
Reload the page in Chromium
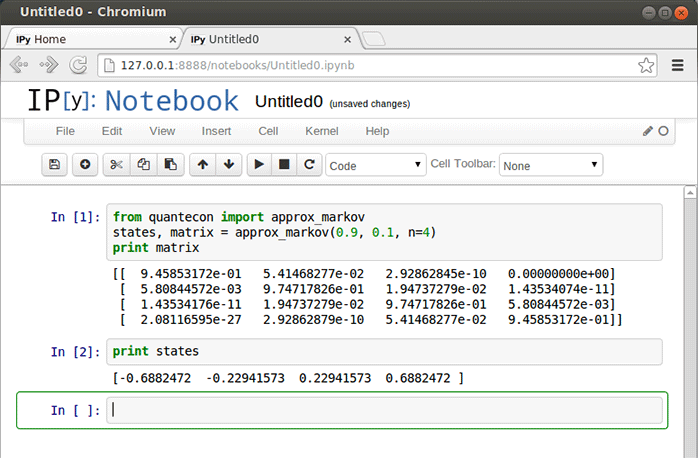click(77, 65)
